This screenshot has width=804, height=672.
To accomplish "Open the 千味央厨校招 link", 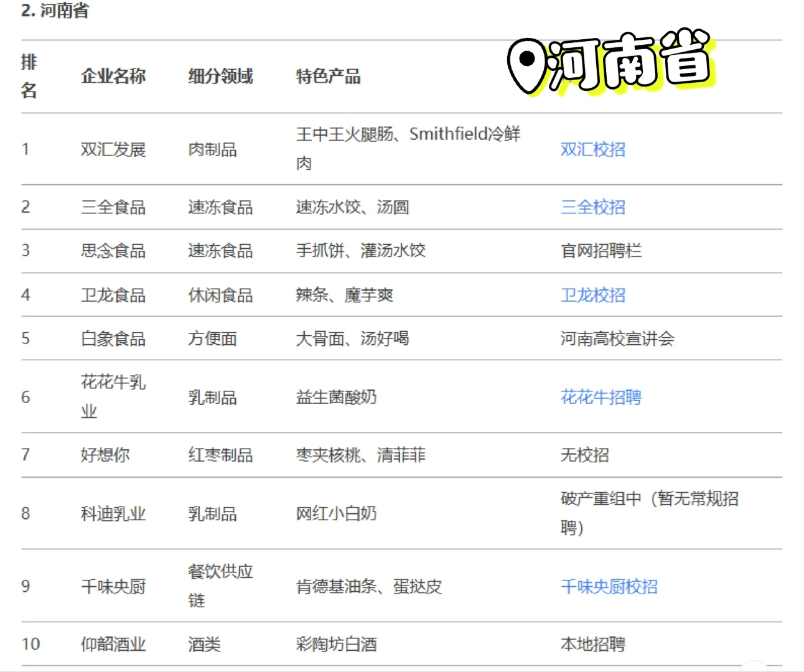I will [609, 586].
